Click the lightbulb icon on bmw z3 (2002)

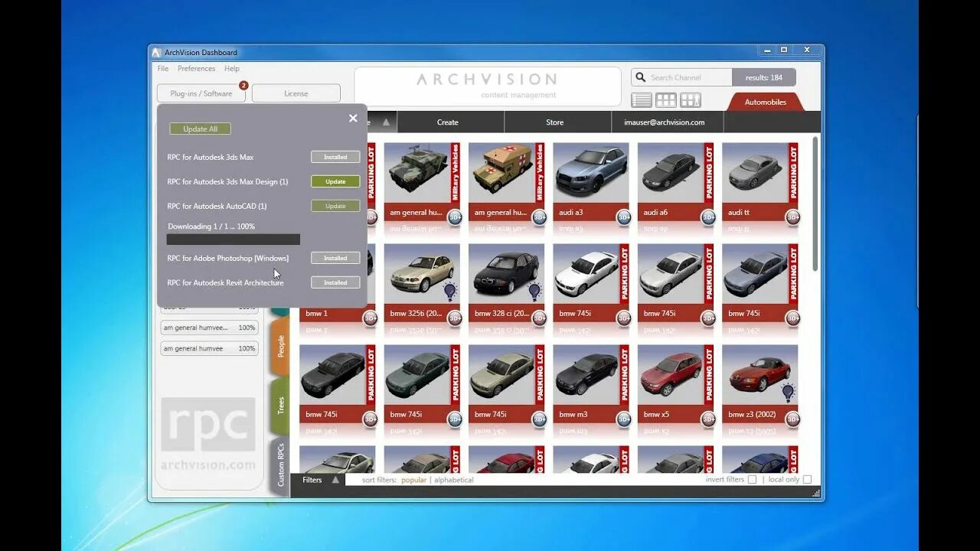[788, 393]
